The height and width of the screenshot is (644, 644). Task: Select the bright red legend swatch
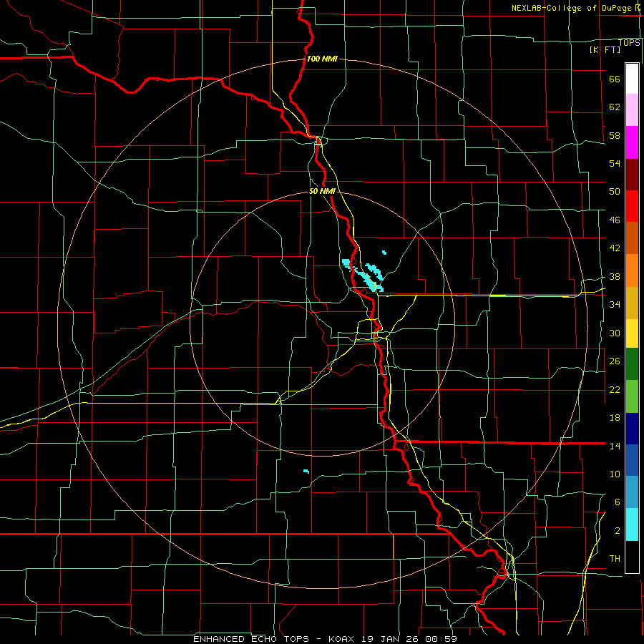632,206
